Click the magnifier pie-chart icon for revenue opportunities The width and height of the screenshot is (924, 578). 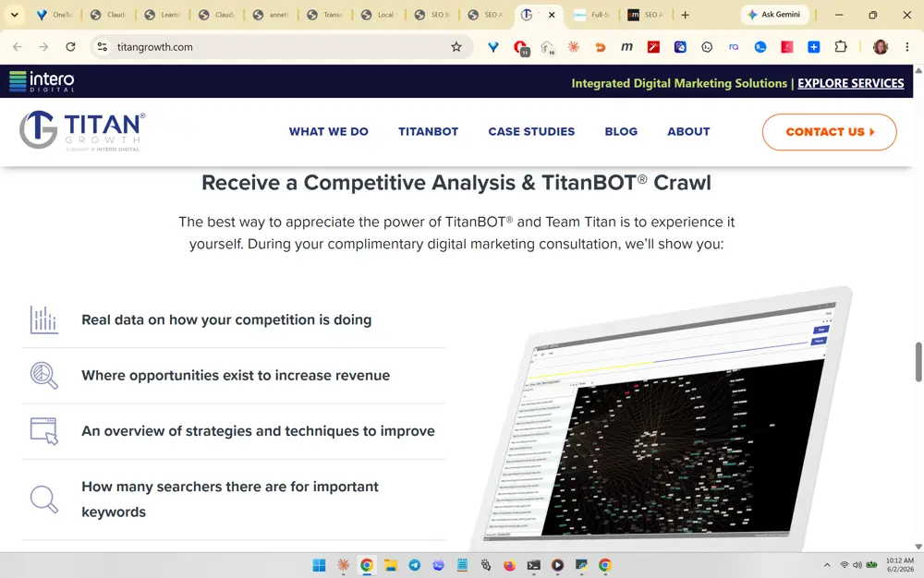click(44, 376)
